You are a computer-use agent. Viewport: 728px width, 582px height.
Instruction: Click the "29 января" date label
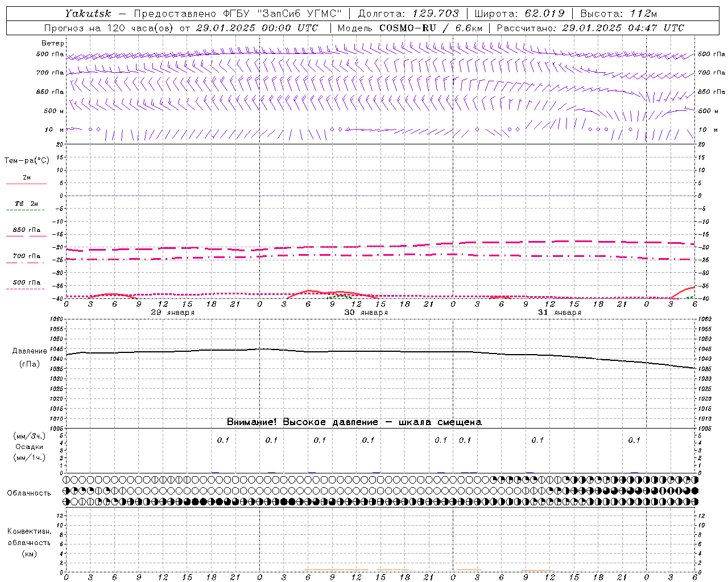173,313
